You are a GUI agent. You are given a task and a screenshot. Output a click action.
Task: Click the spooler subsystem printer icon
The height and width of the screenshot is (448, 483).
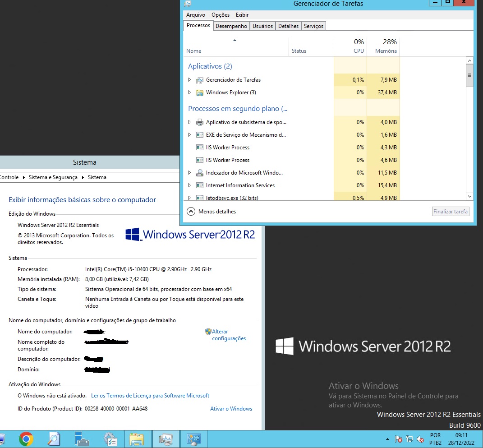[200, 122]
